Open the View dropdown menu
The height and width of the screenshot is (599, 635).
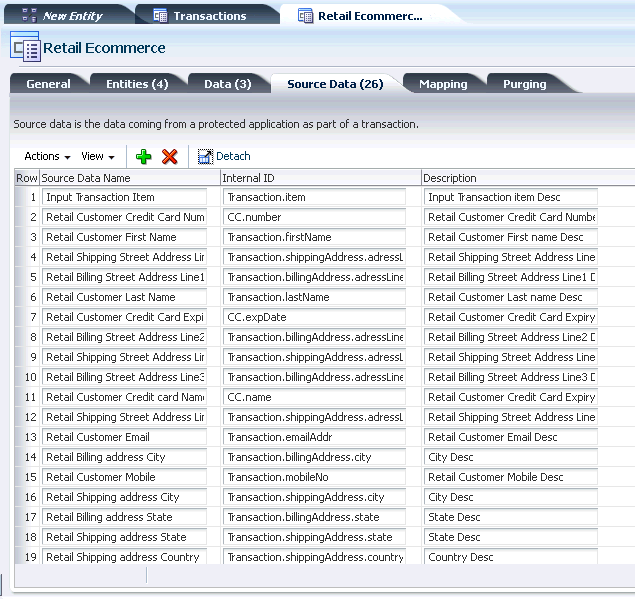point(97,156)
